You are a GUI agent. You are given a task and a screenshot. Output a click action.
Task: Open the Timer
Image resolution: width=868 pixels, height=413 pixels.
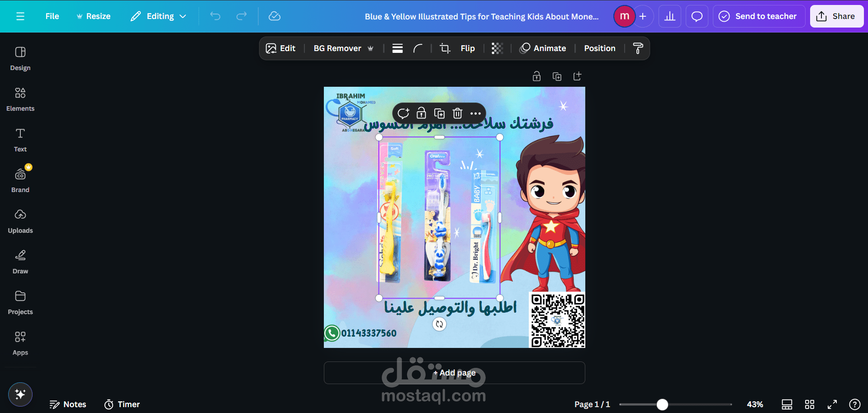point(122,404)
